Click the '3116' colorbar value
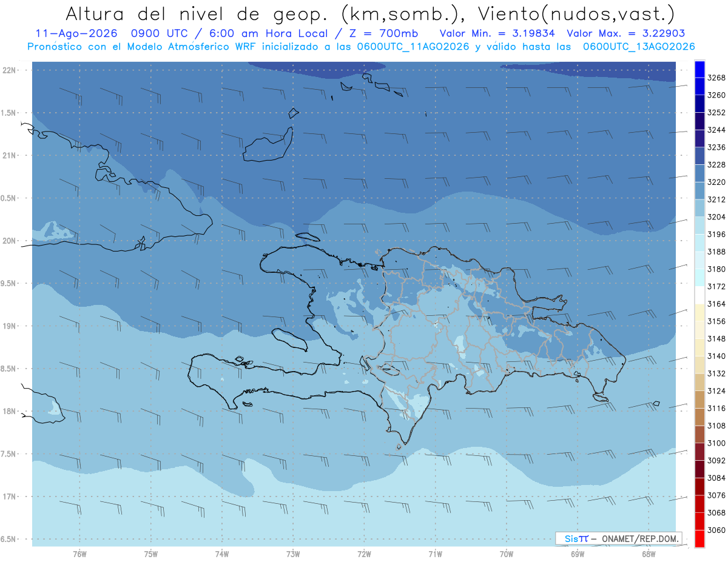This screenshot has width=728, height=562. coord(716,409)
